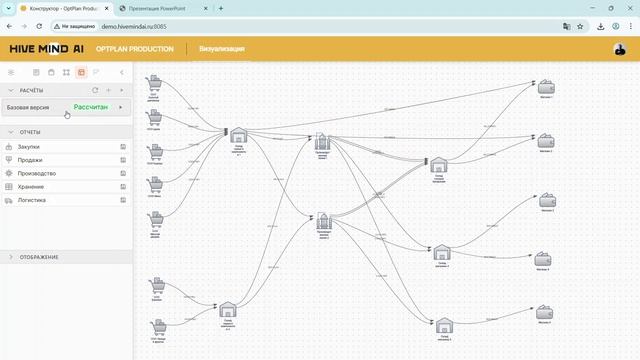Image resolution: width=640 pixels, height=360 pixels.
Task: Click the shelf icon next to Хранение
Action: coord(9,187)
